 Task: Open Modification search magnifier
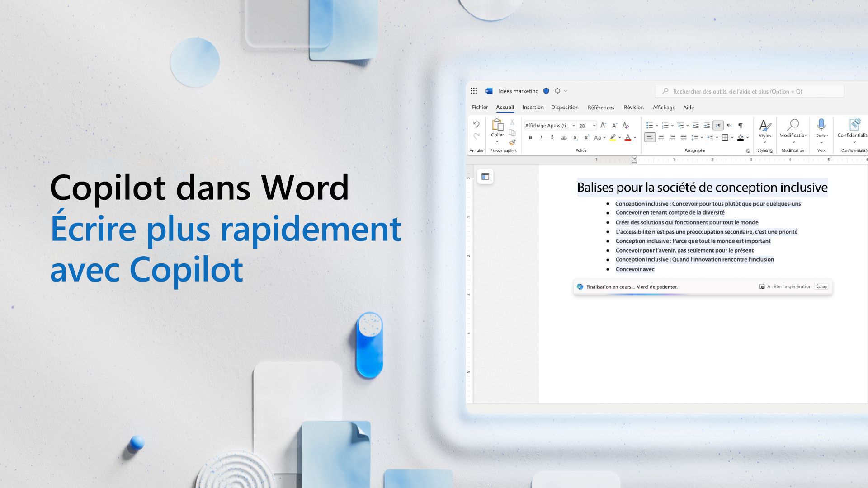(x=793, y=124)
